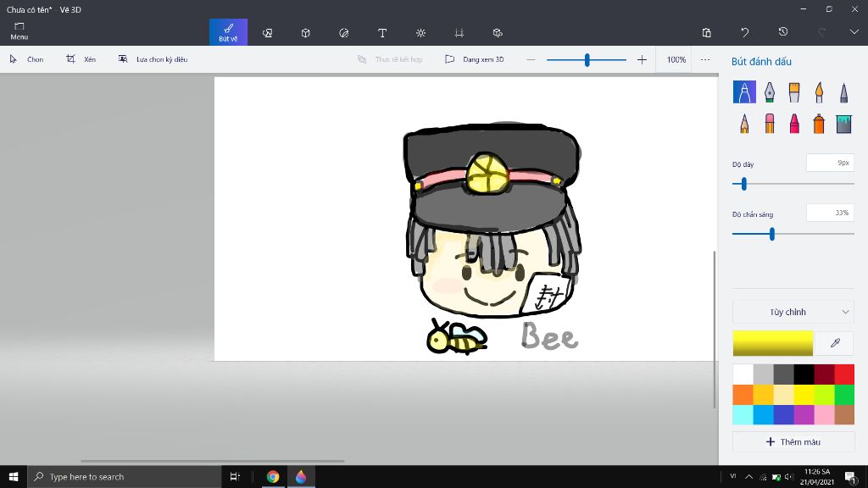
Task: Select the Crayon brush
Action: point(794,123)
